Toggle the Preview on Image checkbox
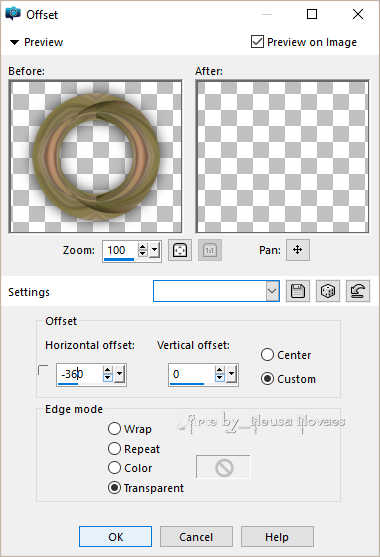Viewport: 380px width, 557px height. click(x=257, y=42)
